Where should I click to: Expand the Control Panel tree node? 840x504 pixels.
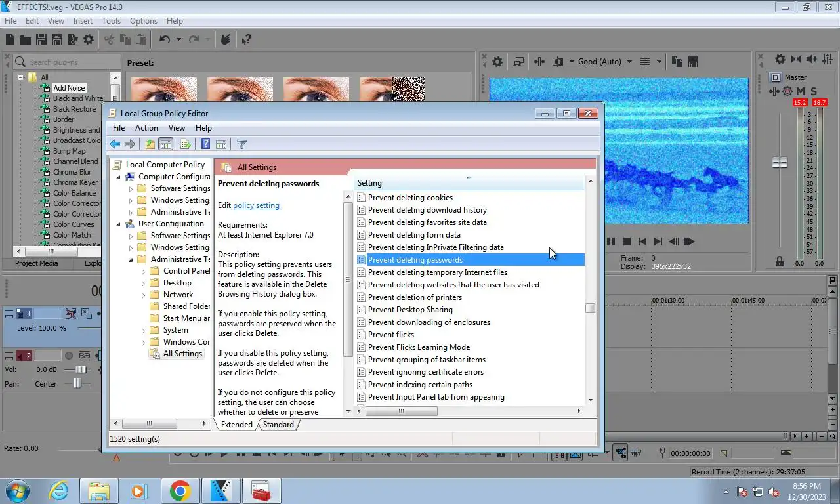(144, 271)
